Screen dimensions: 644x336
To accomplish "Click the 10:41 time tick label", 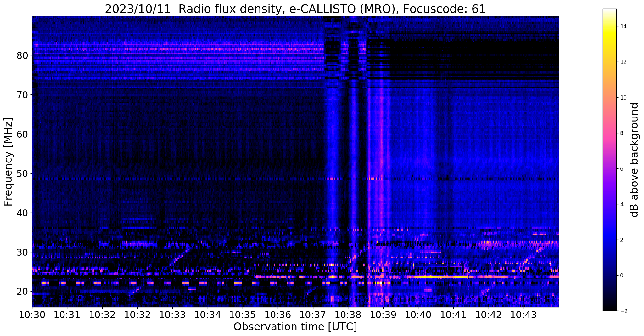I will click(x=453, y=315).
